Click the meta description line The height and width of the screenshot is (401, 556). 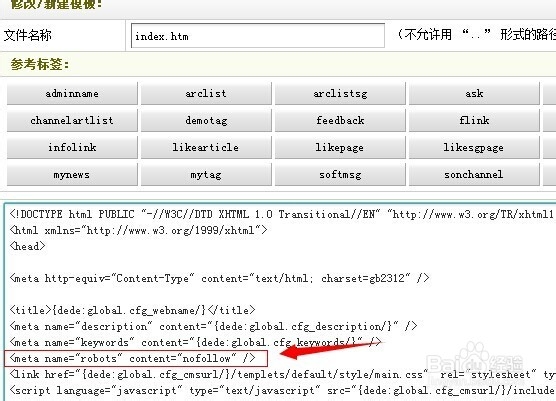pos(213,326)
